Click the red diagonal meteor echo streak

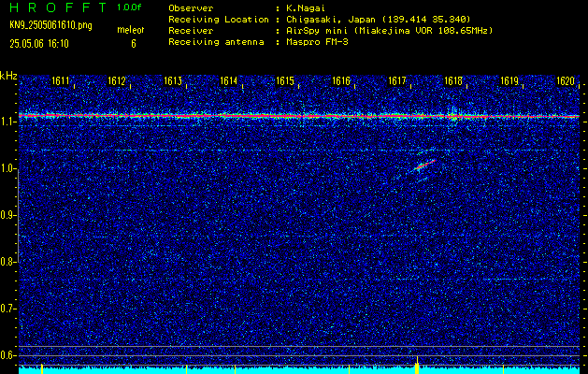pos(425,165)
